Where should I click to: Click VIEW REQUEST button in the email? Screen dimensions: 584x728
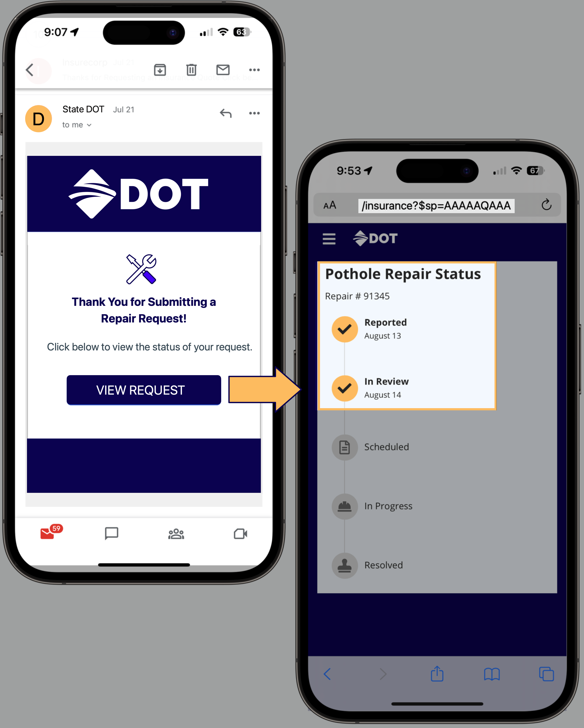coord(141,390)
